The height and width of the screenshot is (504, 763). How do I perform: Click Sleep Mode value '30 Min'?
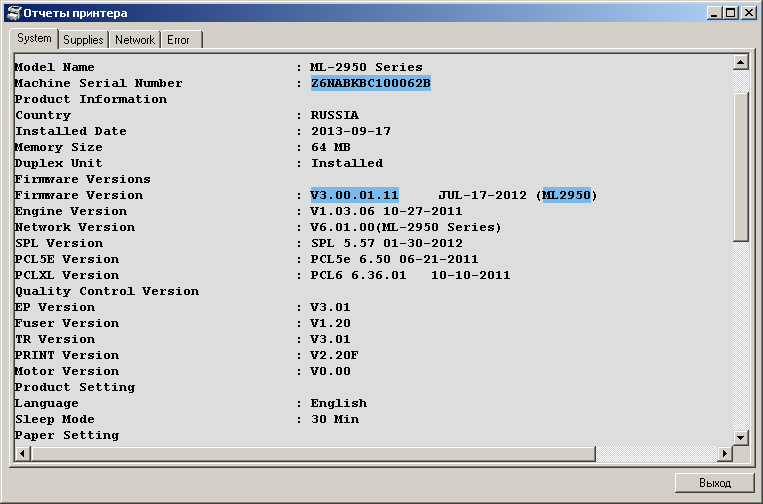(x=335, y=419)
